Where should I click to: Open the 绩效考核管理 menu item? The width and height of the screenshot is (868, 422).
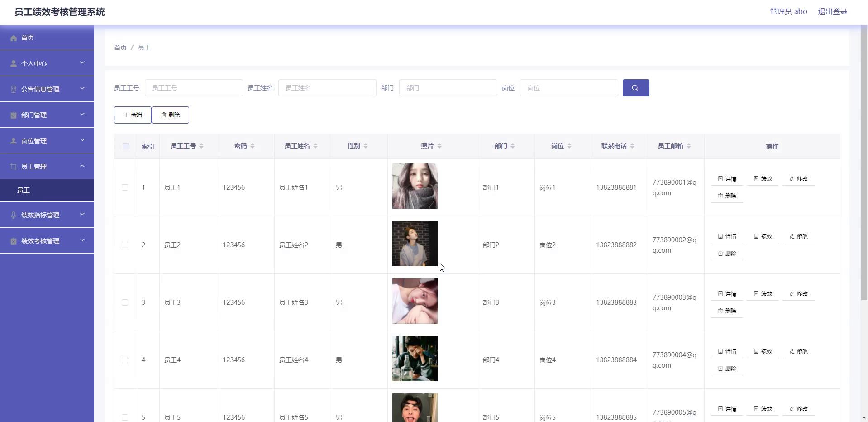[47, 241]
